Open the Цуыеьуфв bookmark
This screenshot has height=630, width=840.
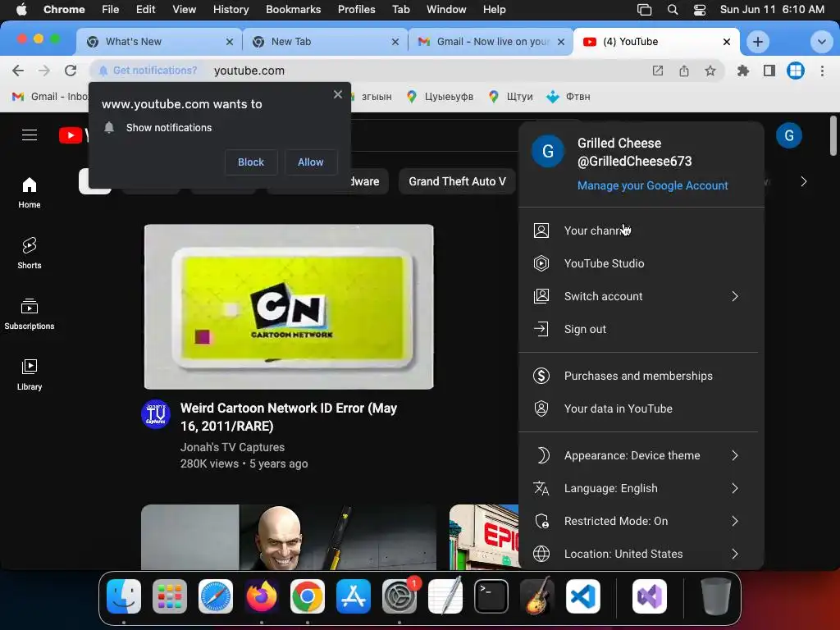pyautogui.click(x=440, y=97)
